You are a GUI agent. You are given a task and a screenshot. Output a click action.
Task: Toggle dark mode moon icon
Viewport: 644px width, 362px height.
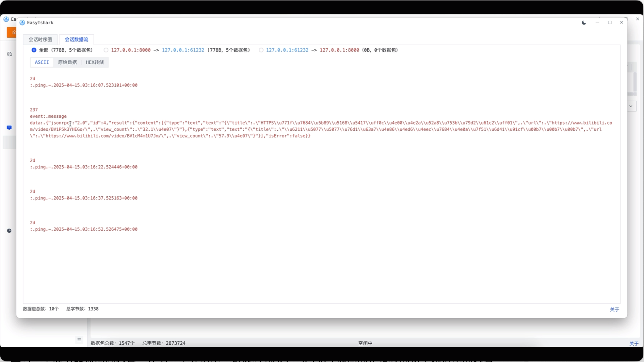[x=584, y=23]
